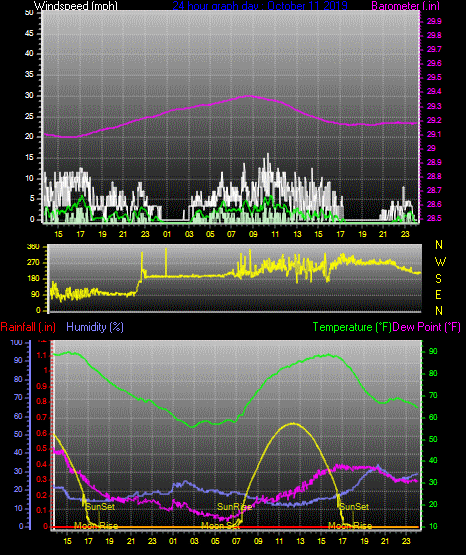Click the Humidity (%) label
466x555 pixels.
click(95, 327)
